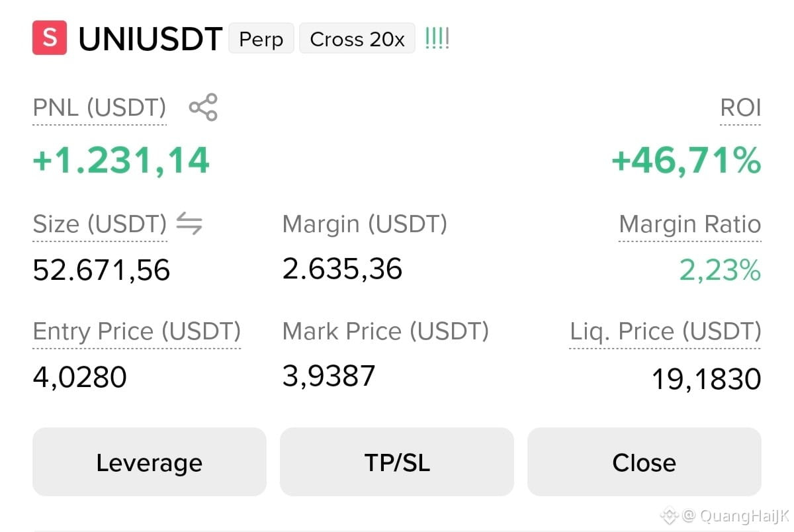The width and height of the screenshot is (794, 532).
Task: Tap the Liq. Price (USDT) label
Action: 666,332
